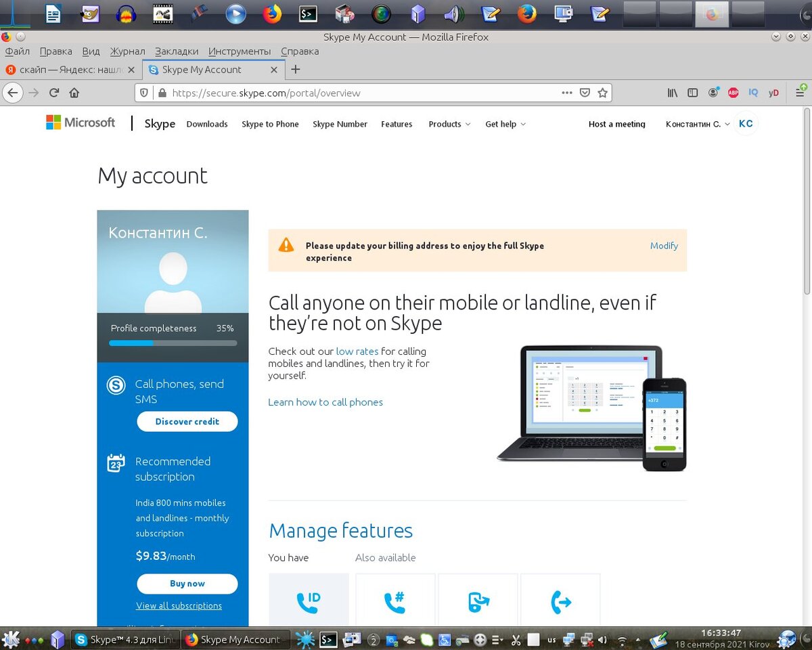Screen dimensions: 812x650
Task: Open a new tab with plus button
Action: tap(295, 69)
